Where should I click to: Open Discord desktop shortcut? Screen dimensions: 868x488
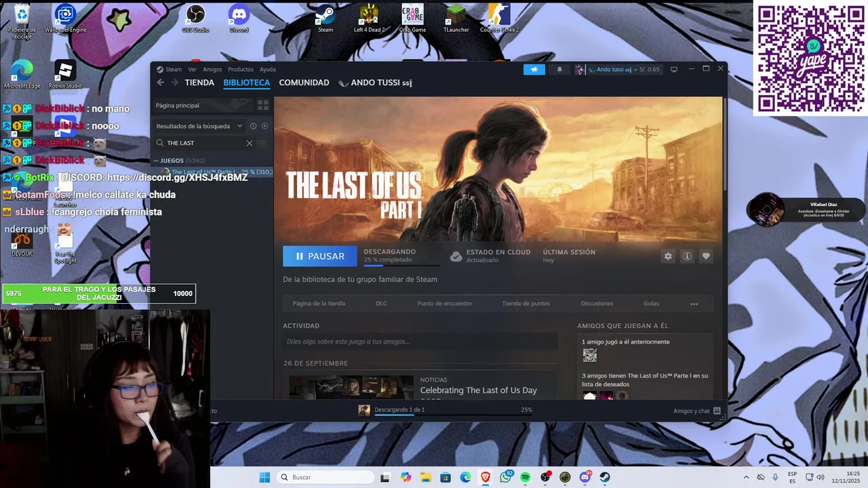pos(239,18)
